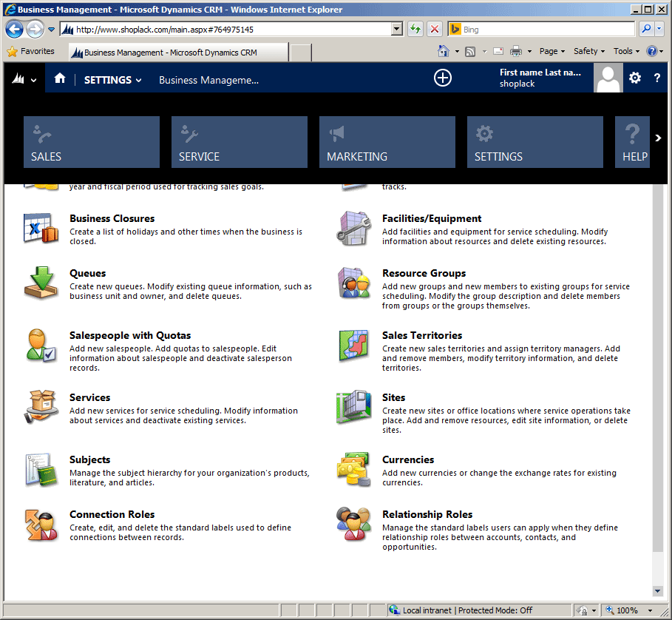Go to CRM home page icon
This screenshot has height=620, width=672.
(60, 78)
